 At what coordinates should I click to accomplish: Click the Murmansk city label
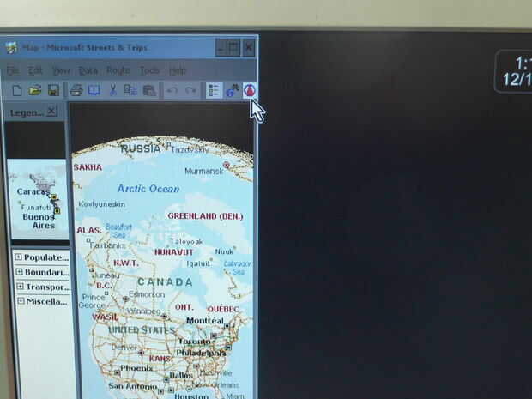[204, 172]
